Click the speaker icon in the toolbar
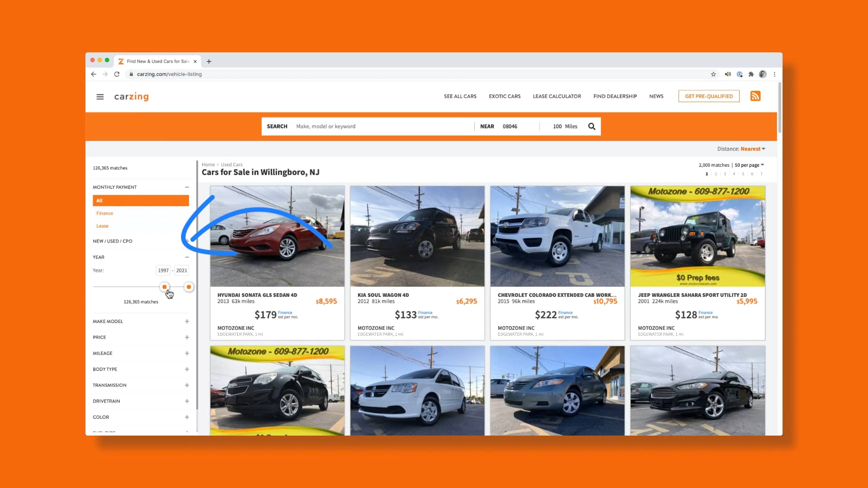This screenshot has width=868, height=488. click(728, 74)
